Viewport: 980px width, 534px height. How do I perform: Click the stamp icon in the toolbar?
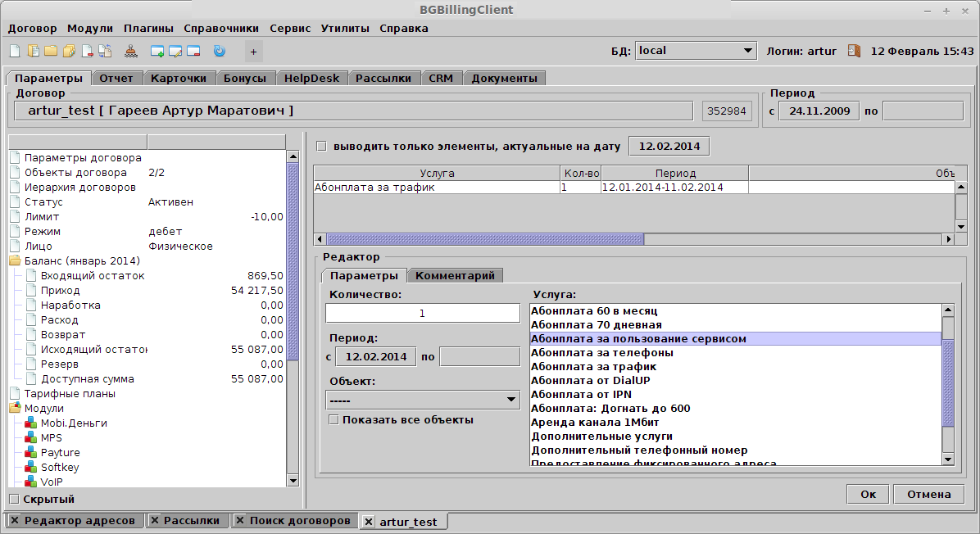tap(132, 51)
